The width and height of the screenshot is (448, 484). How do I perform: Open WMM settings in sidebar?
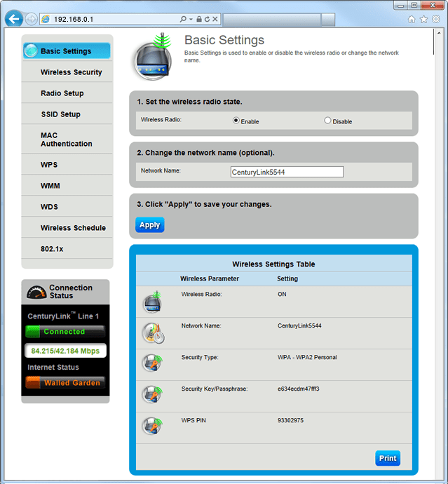tap(50, 185)
